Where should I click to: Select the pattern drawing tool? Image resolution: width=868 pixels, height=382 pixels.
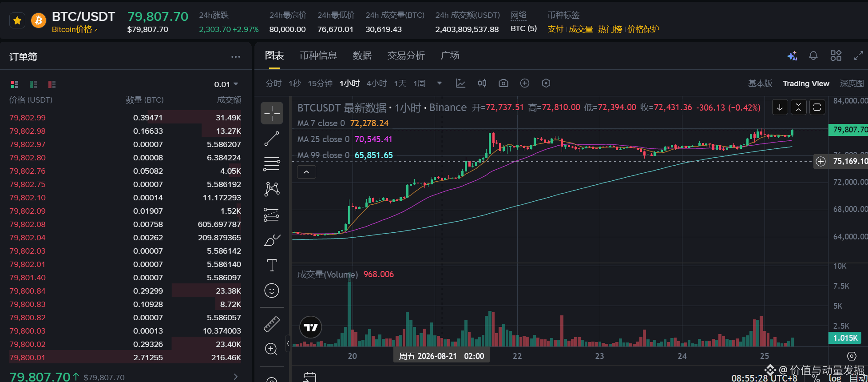(272, 189)
